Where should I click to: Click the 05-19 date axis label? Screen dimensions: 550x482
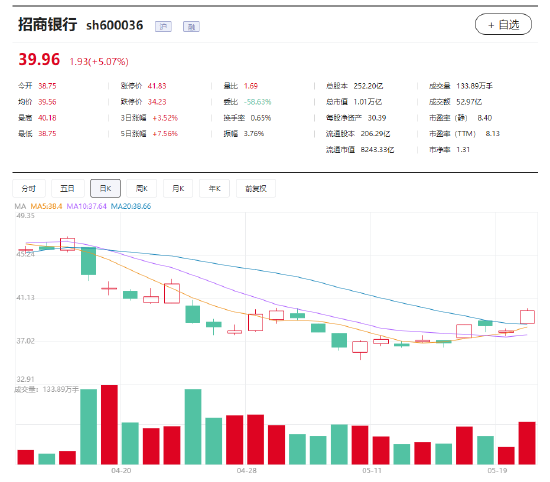pos(497,471)
